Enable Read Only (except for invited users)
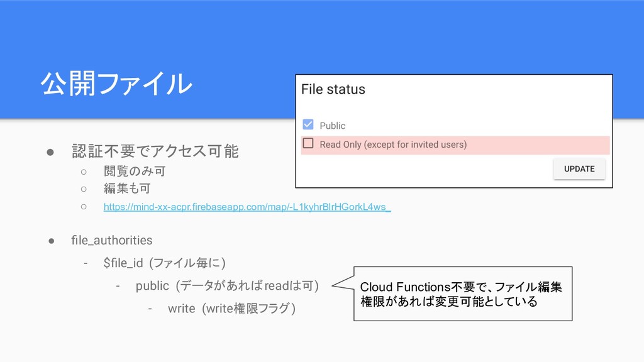This screenshot has width=644, height=362. (x=308, y=143)
